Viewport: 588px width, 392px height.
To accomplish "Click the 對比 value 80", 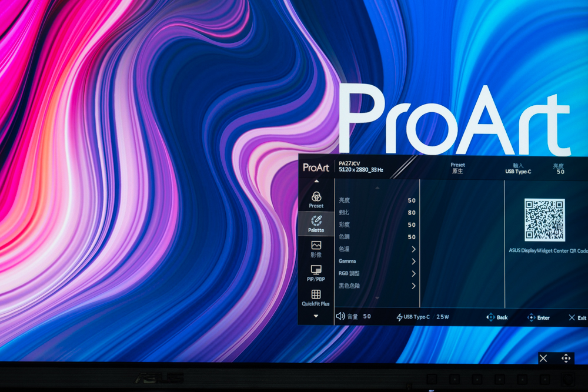I will pos(412,213).
